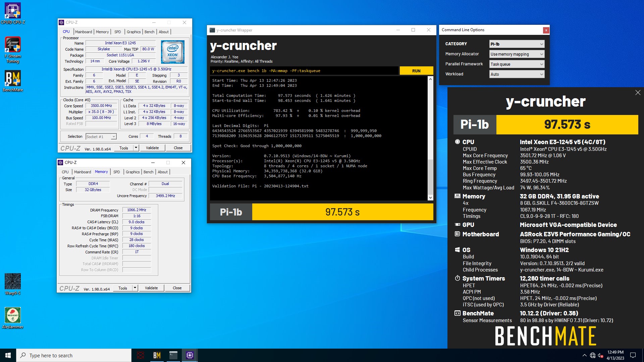
Task: Open the BenchMate desktop icon
Action: 13,81
